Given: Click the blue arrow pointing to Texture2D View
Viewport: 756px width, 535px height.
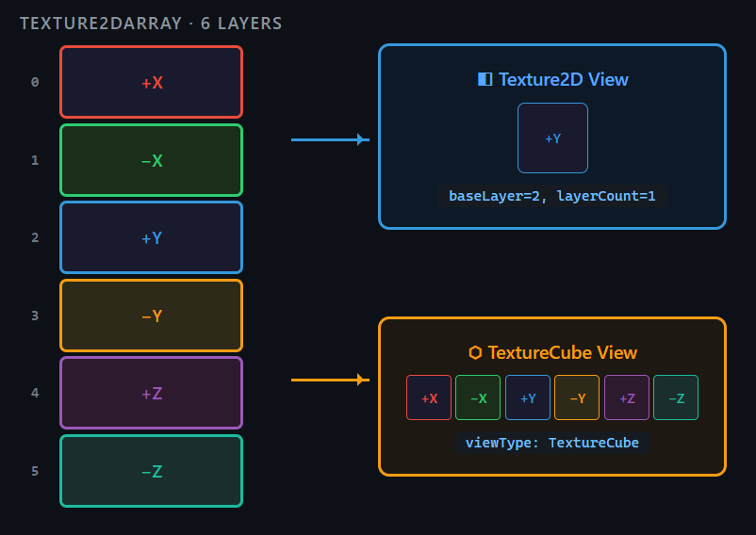Looking at the screenshot, I should pyautogui.click(x=330, y=139).
